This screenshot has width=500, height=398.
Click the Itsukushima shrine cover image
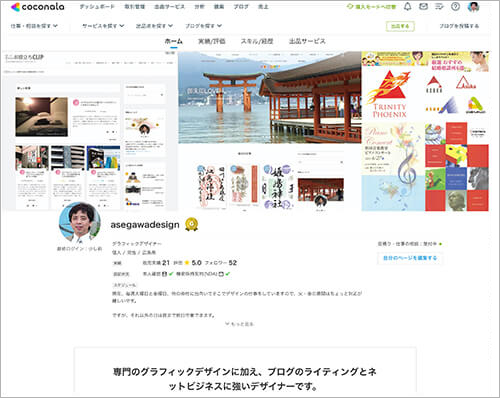click(x=269, y=98)
